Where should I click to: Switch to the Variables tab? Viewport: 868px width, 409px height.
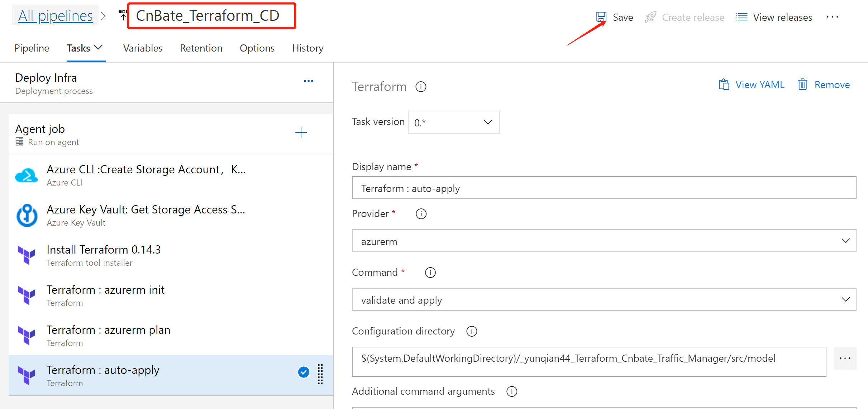click(143, 48)
